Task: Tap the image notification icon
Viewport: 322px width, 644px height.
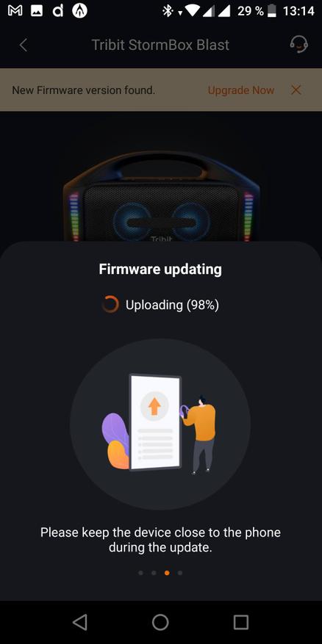Action: [37, 11]
